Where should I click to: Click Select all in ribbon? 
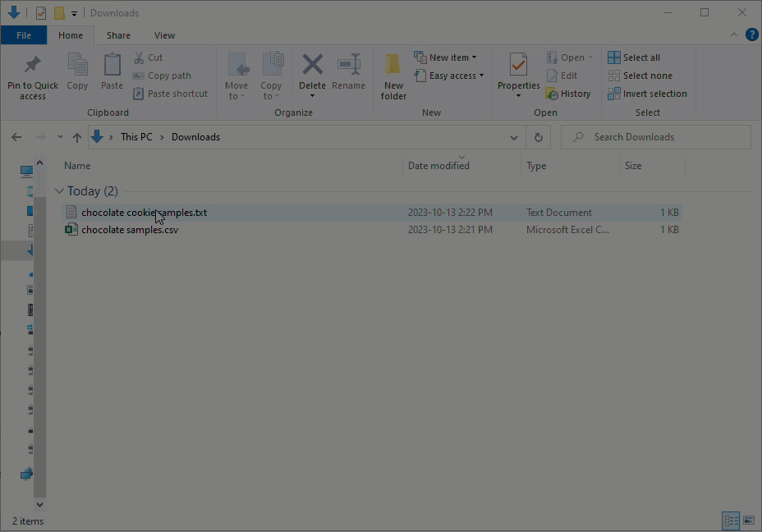(634, 57)
